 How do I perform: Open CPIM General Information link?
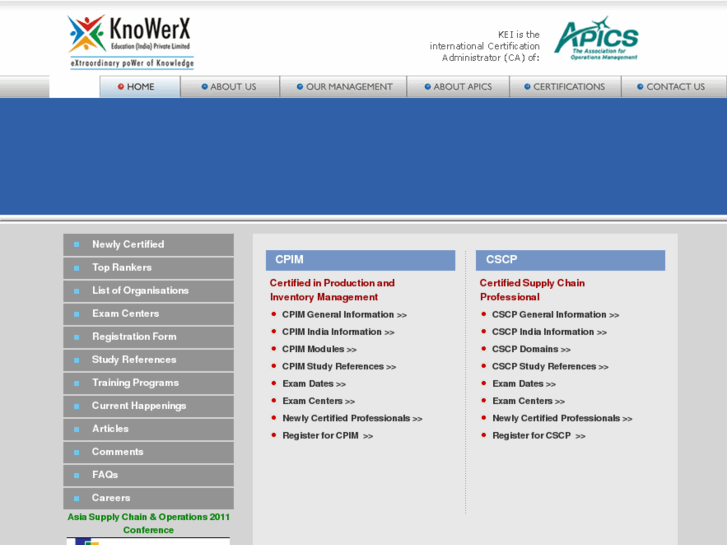tap(344, 315)
